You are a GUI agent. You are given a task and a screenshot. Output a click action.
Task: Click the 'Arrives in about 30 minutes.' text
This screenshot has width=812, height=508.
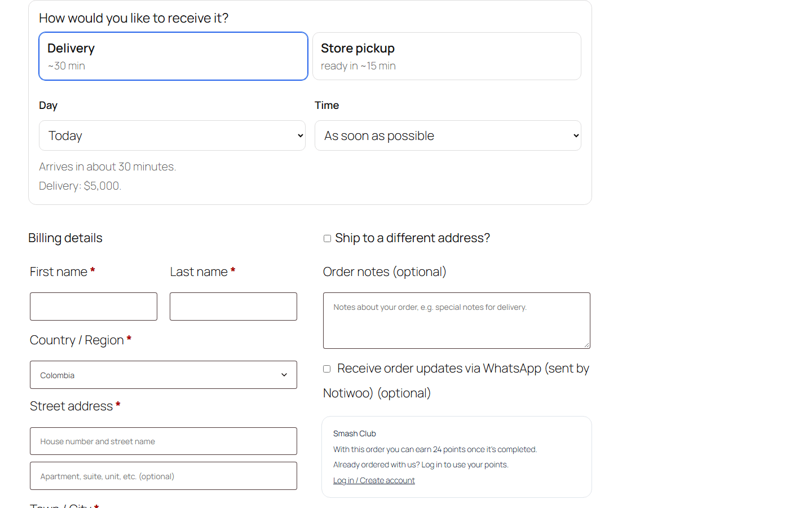108,167
